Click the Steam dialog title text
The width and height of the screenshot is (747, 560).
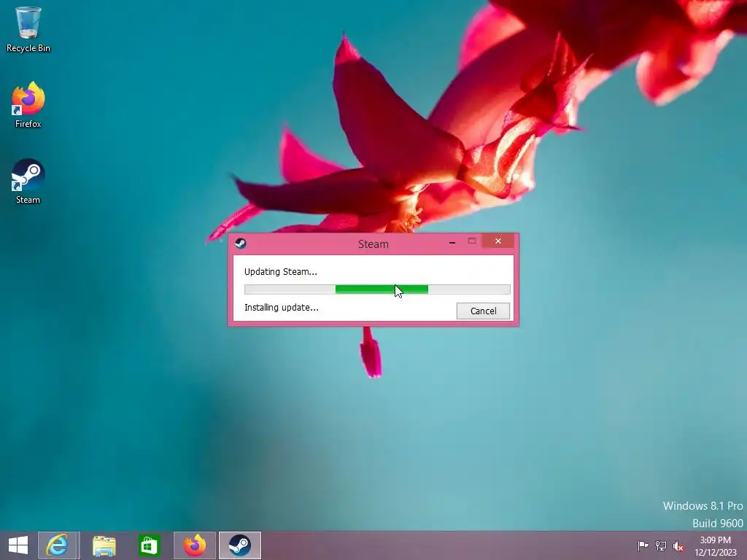pyautogui.click(x=373, y=244)
